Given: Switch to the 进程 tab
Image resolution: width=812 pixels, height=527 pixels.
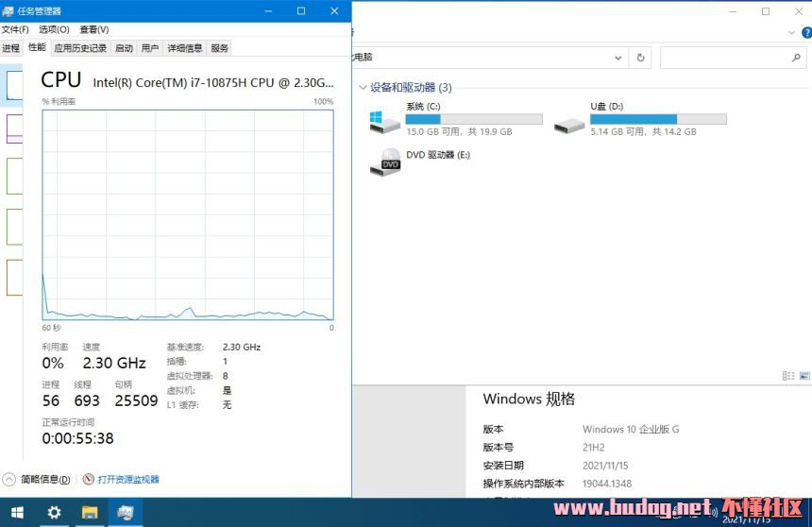Looking at the screenshot, I should [11, 48].
